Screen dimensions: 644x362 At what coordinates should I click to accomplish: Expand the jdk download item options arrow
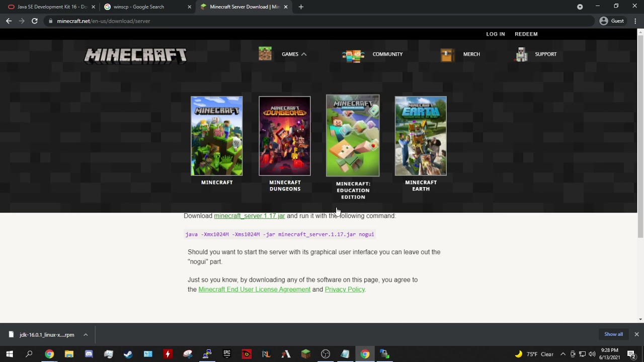pos(86,335)
